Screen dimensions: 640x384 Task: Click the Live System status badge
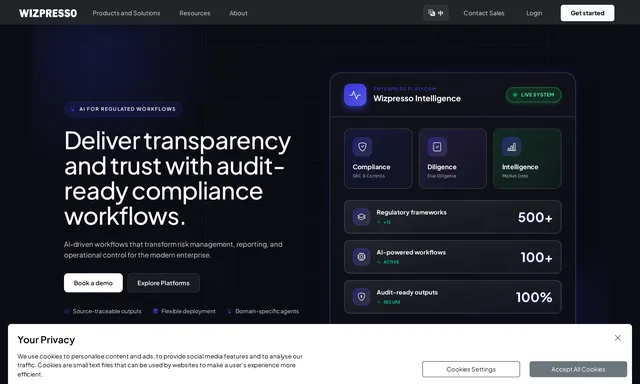(533, 95)
